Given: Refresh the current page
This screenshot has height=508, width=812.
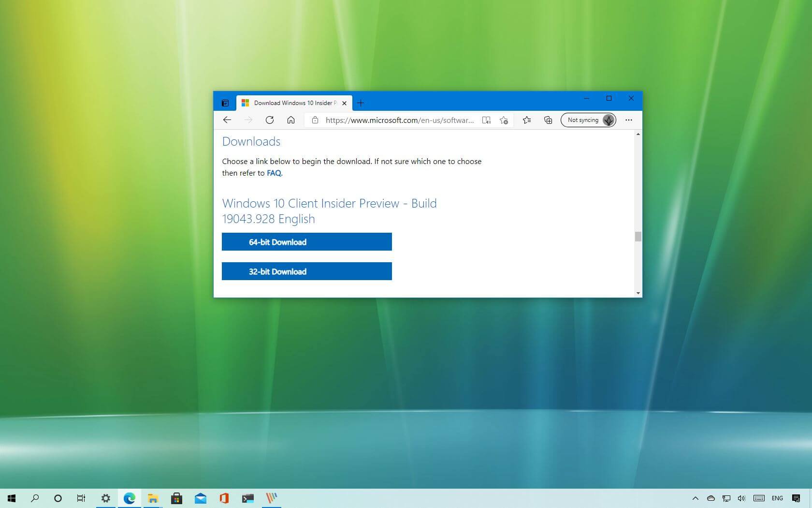Looking at the screenshot, I should pyautogui.click(x=270, y=120).
